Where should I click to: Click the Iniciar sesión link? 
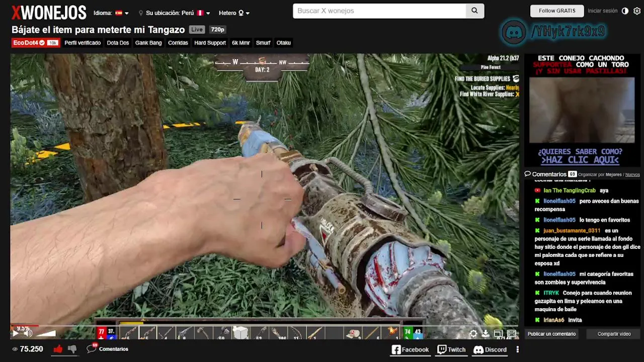[x=602, y=11]
